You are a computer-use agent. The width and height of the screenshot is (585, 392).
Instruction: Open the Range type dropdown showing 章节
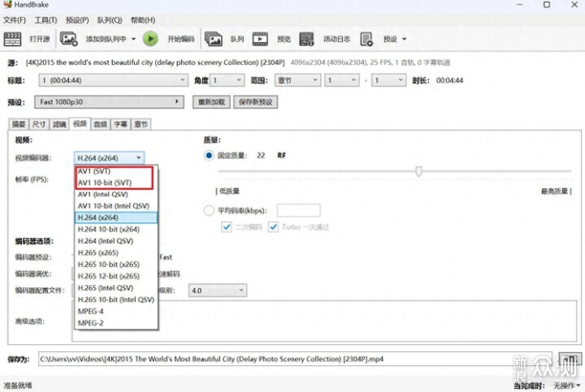pyautogui.click(x=297, y=80)
